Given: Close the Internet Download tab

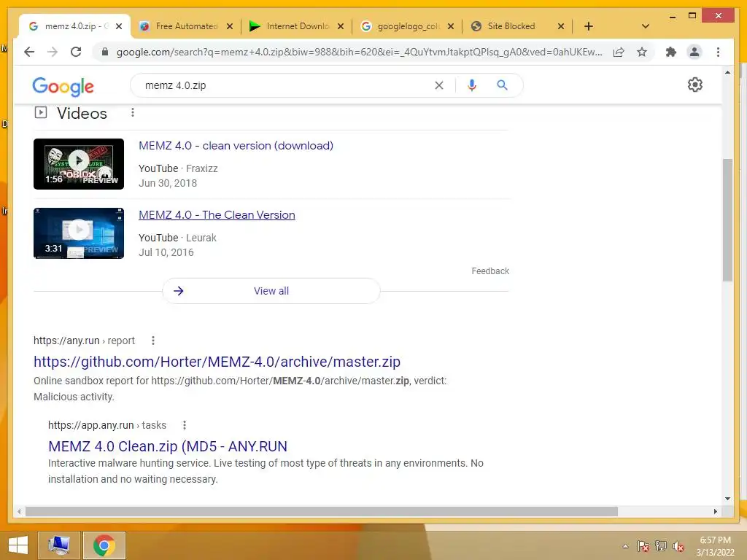Looking at the screenshot, I should [x=340, y=26].
